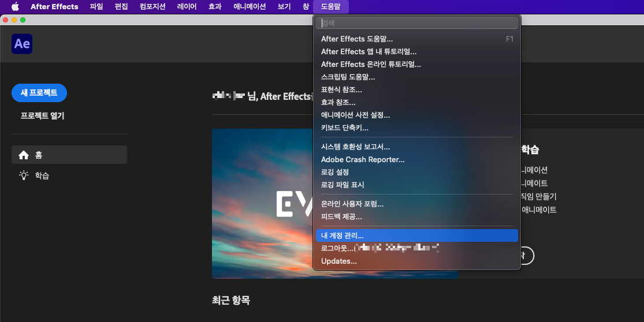Open the After Effects application menu
644x322 pixels.
pyautogui.click(x=54, y=6)
